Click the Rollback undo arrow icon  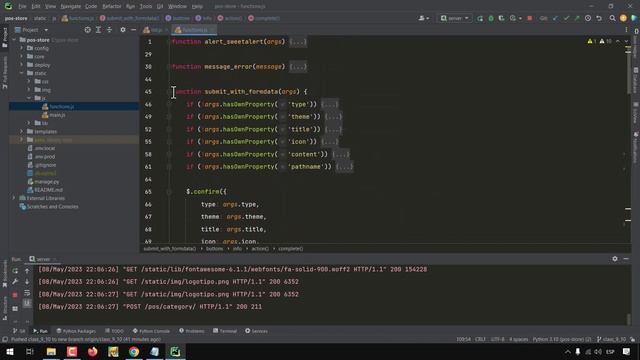599,18
